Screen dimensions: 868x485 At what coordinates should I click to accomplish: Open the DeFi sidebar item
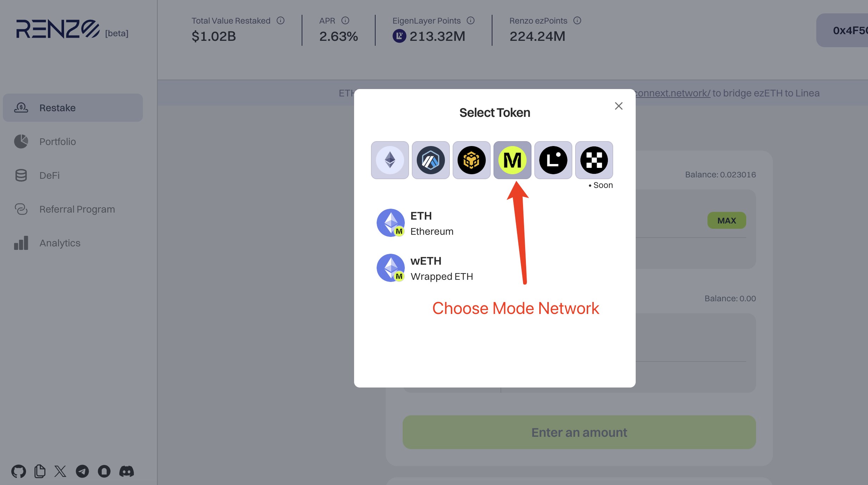pos(49,175)
